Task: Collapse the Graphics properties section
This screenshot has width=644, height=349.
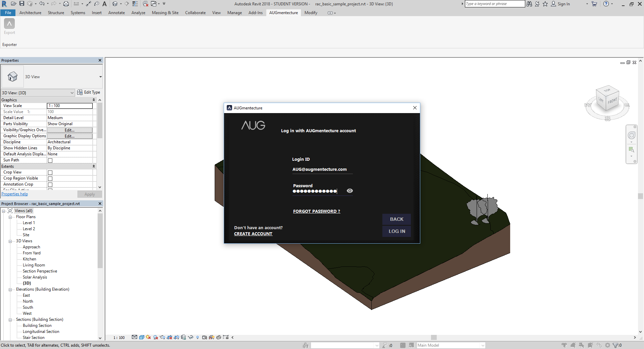Action: click(x=94, y=100)
